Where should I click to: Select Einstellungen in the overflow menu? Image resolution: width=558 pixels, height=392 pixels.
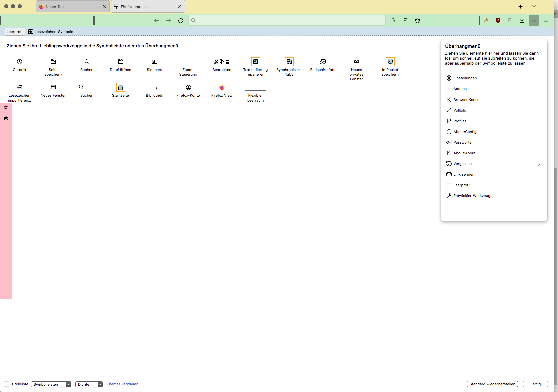coord(465,78)
